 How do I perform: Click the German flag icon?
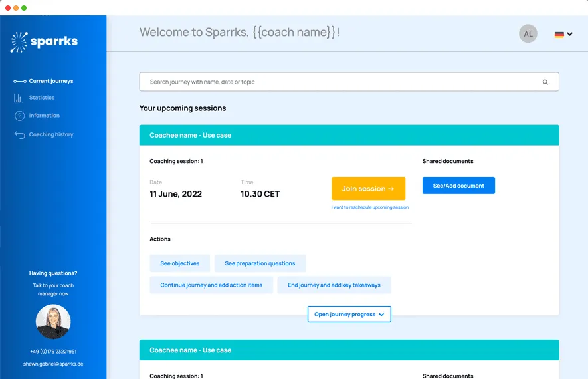(x=559, y=35)
